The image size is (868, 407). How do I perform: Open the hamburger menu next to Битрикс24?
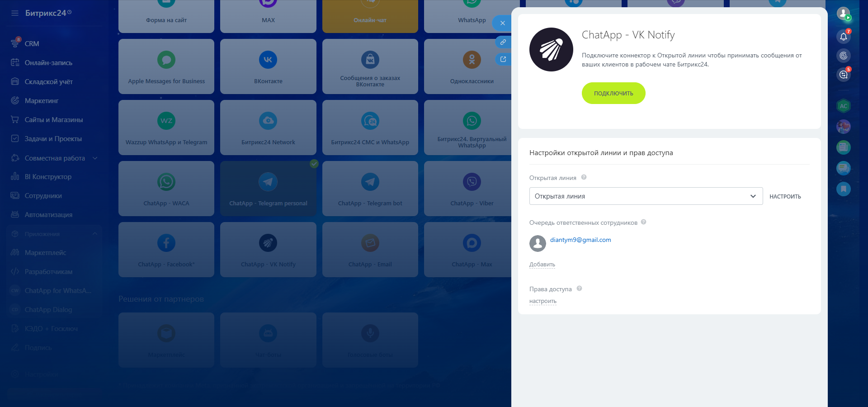(15, 13)
